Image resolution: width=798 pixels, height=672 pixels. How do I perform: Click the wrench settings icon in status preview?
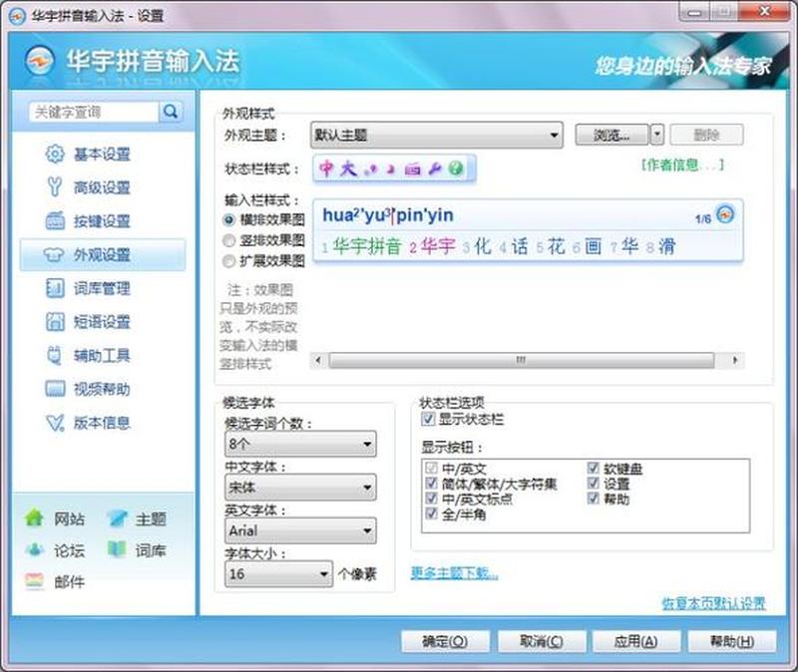(435, 168)
